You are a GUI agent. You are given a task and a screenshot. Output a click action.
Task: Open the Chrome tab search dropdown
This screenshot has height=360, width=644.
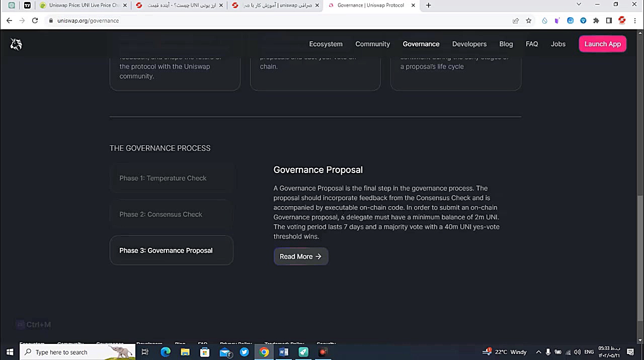click(579, 5)
